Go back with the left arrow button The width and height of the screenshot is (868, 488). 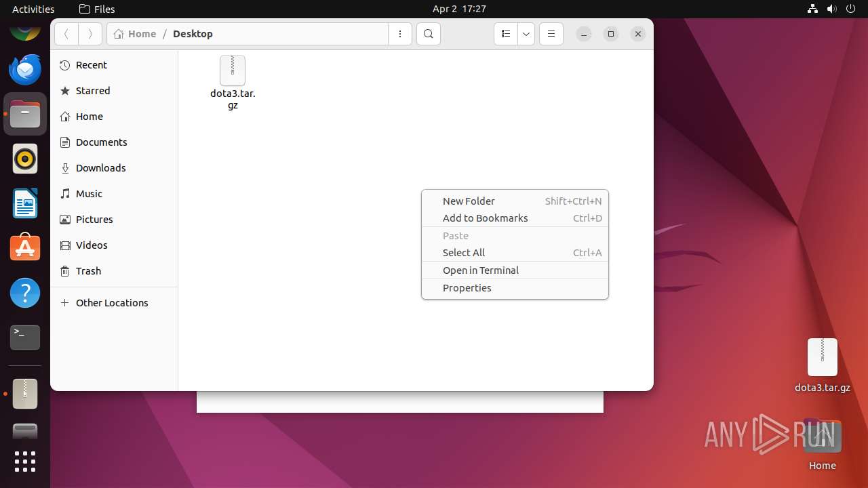66,34
